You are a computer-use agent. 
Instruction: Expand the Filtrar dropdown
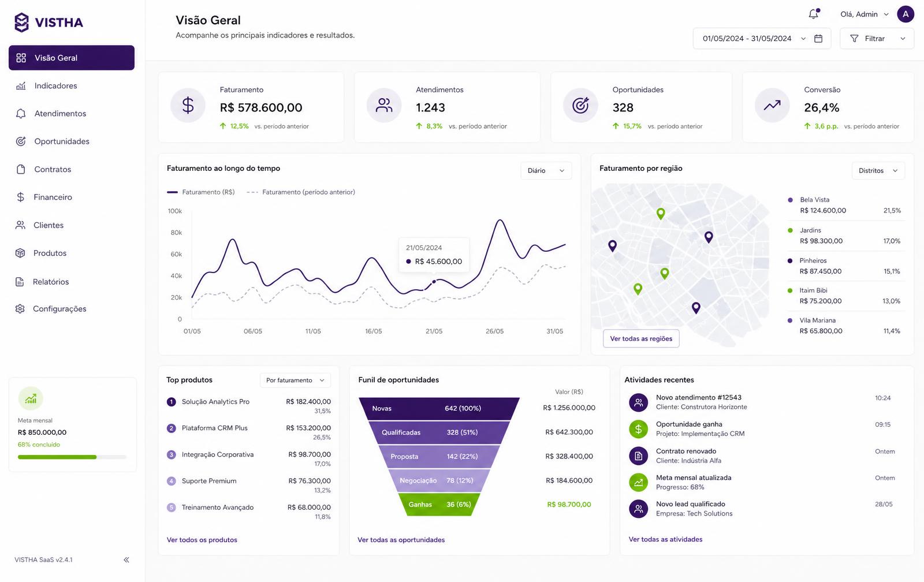click(877, 39)
